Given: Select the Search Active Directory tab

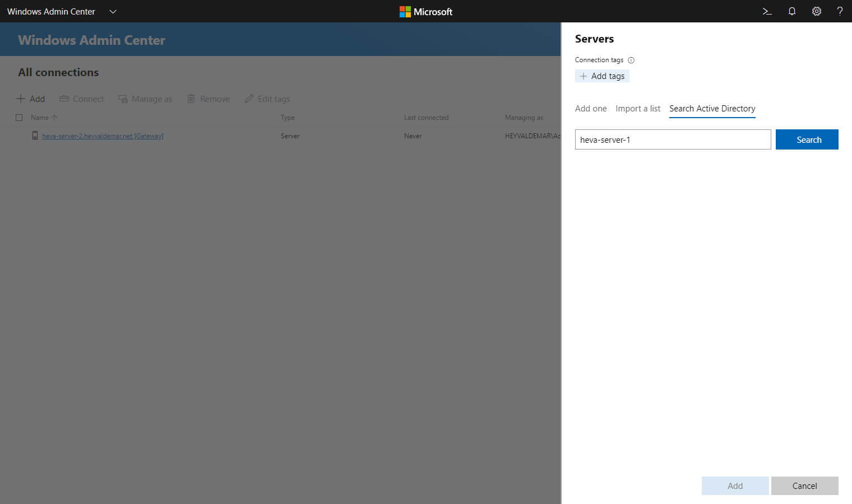Looking at the screenshot, I should pyautogui.click(x=712, y=109).
